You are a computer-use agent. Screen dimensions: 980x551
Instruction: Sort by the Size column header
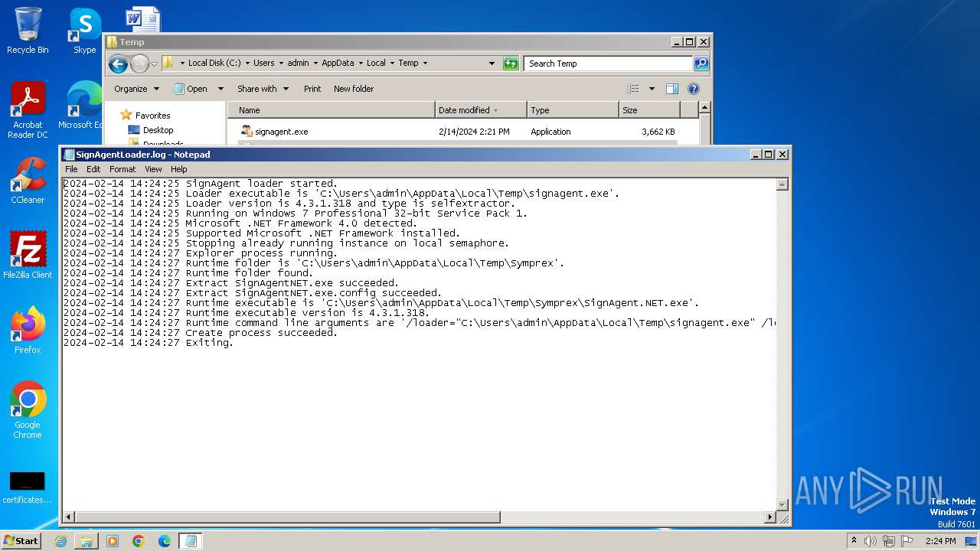[x=649, y=110]
